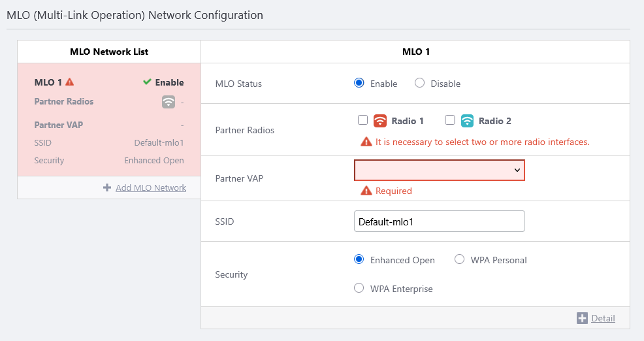Image resolution: width=644 pixels, height=341 pixels.
Task: Click the plus icon next to Detail
Action: pyautogui.click(x=583, y=318)
